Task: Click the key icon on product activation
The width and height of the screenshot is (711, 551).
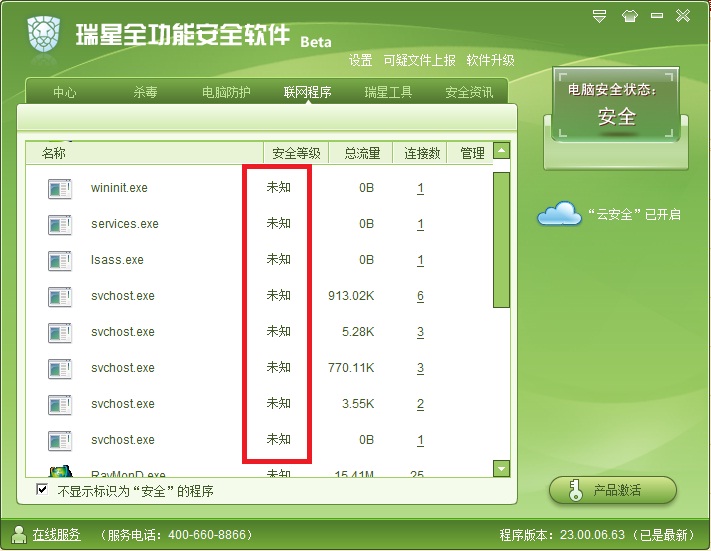Action: click(x=575, y=490)
